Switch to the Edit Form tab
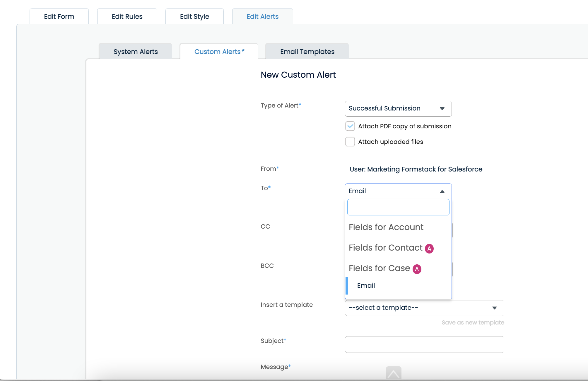The image size is (588, 381). coord(59,16)
